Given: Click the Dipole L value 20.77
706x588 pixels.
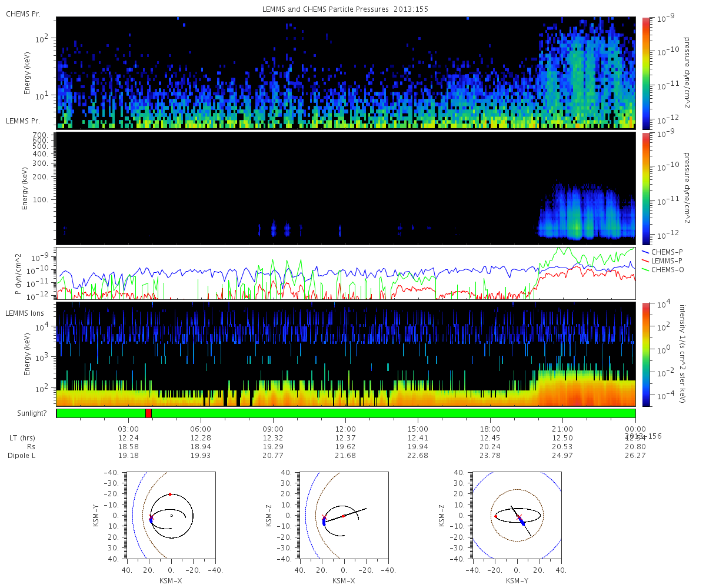Looking at the screenshot, I should tap(274, 456).
